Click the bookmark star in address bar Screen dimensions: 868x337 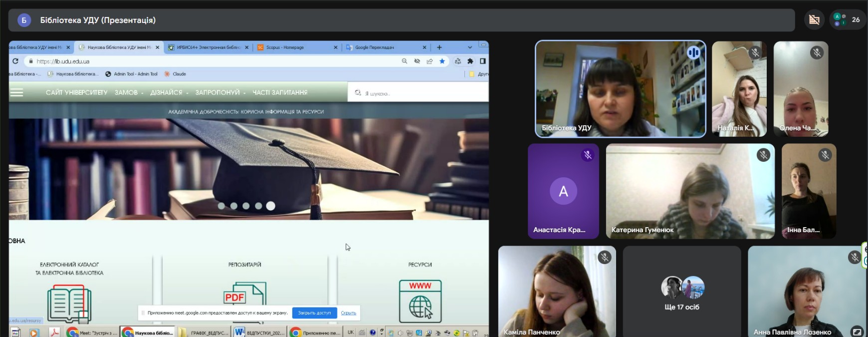click(x=442, y=61)
